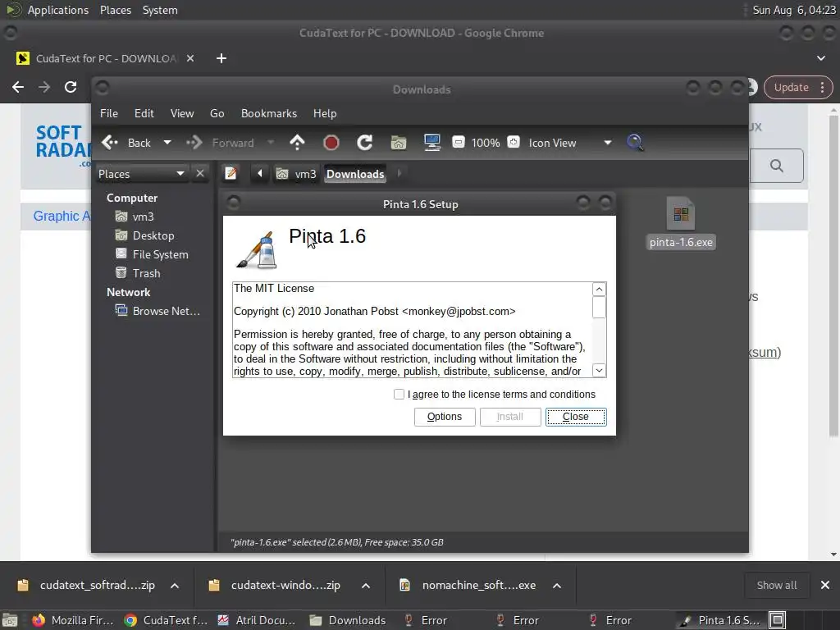Zoom out with the minus icon

(458, 142)
